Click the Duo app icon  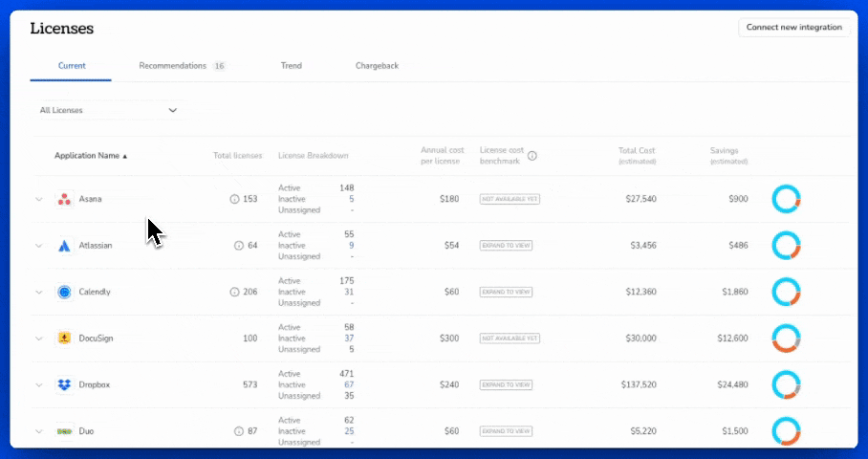(x=64, y=431)
